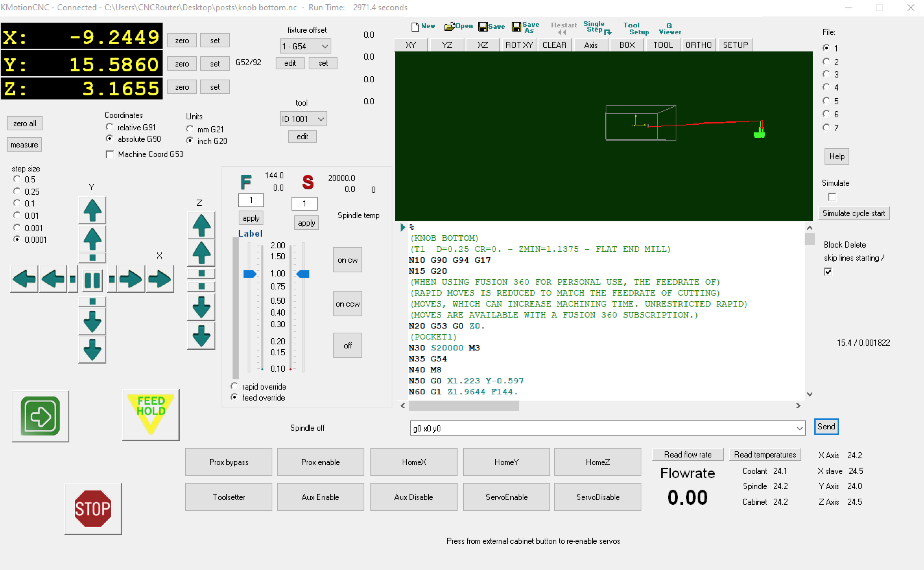This screenshot has height=570, width=924.
Task: Click the feed rate override slider handle
Action: [x=249, y=274]
